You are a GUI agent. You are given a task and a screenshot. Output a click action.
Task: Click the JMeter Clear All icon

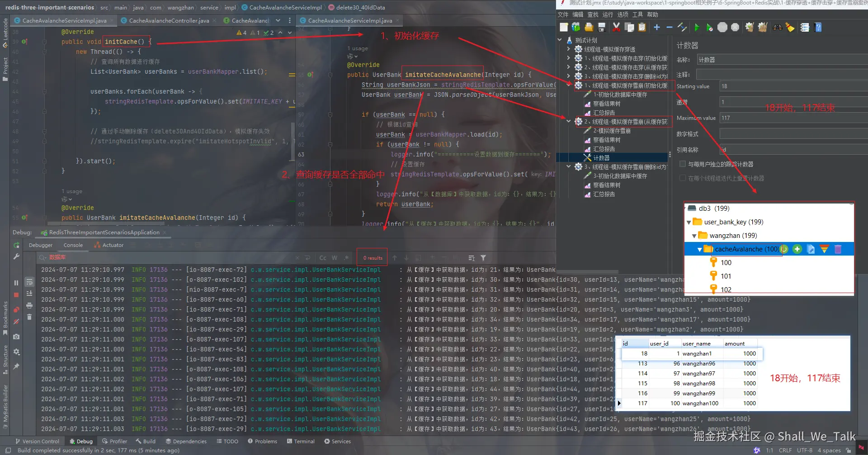click(763, 27)
